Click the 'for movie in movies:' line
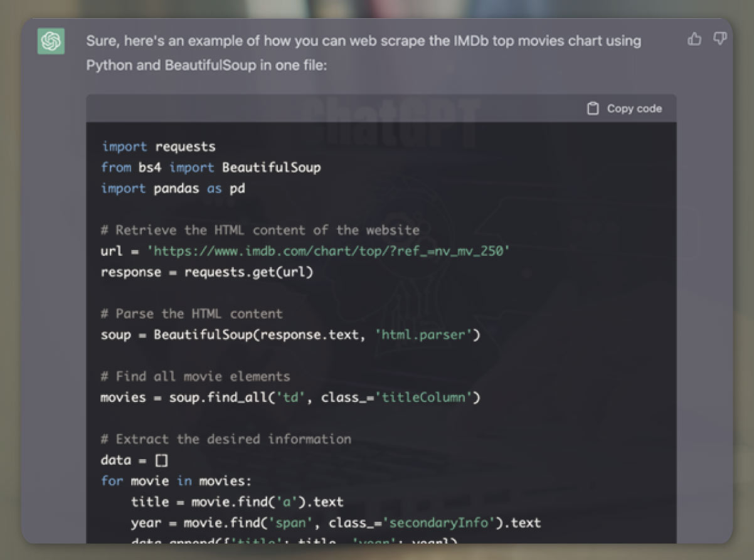The height and width of the screenshot is (560, 754). pyautogui.click(x=176, y=481)
